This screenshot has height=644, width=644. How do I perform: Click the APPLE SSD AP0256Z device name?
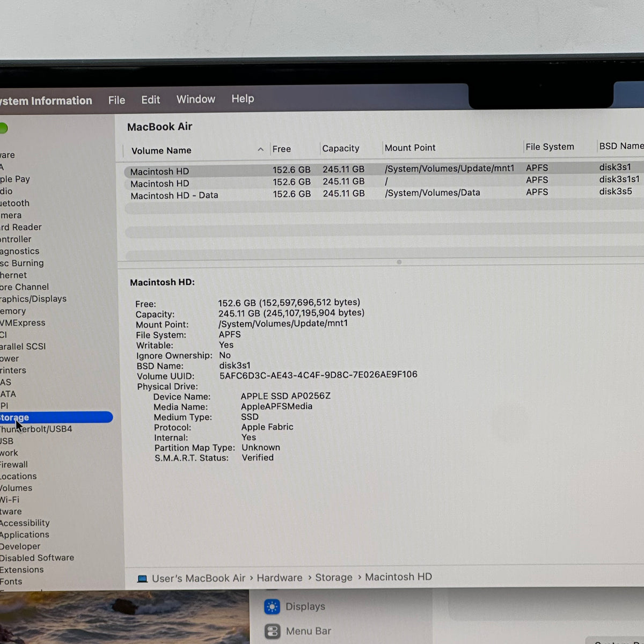coord(286,396)
